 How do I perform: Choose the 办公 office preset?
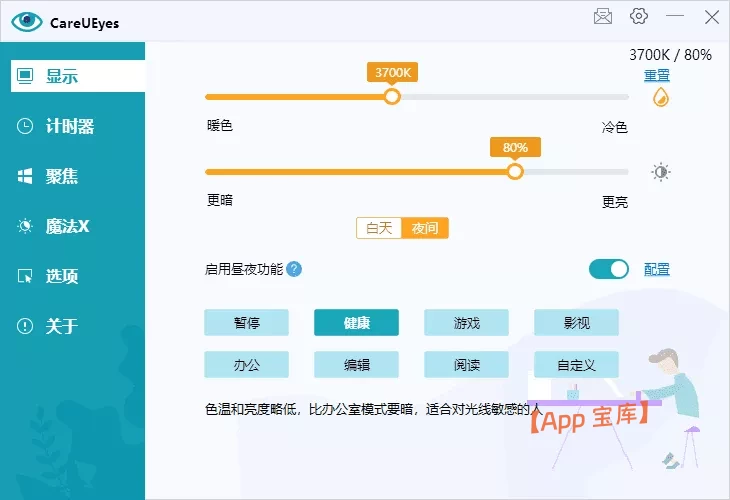(246, 365)
